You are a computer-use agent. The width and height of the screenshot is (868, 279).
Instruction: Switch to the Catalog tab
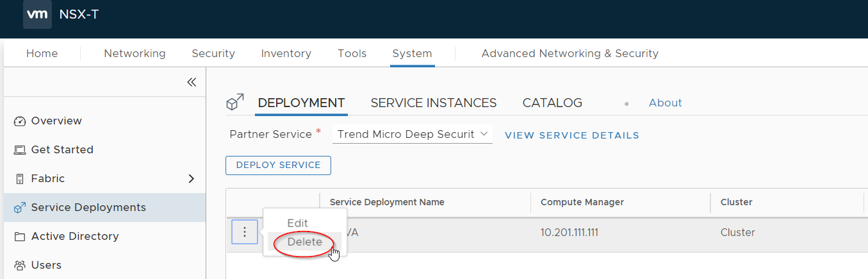(x=552, y=103)
